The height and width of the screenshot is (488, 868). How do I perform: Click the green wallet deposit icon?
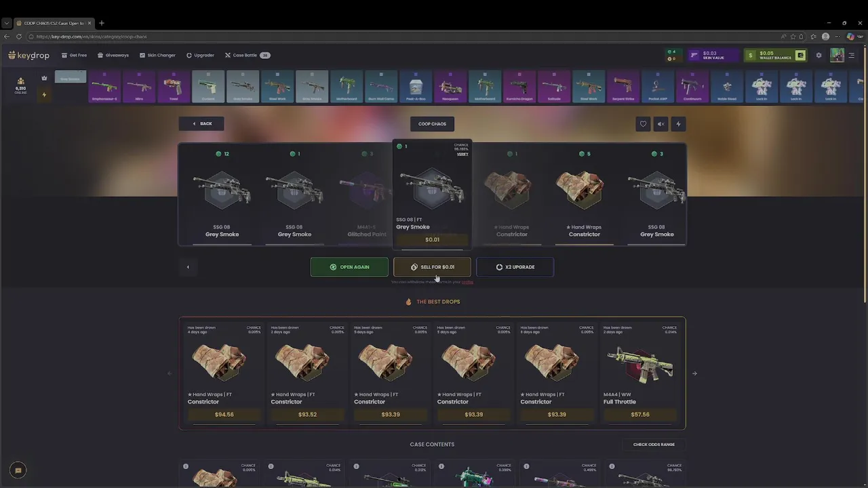(800, 55)
